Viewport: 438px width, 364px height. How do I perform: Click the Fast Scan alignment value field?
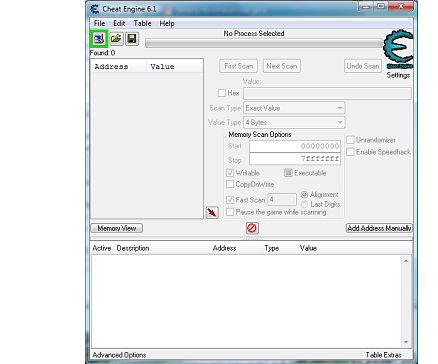tap(282, 200)
